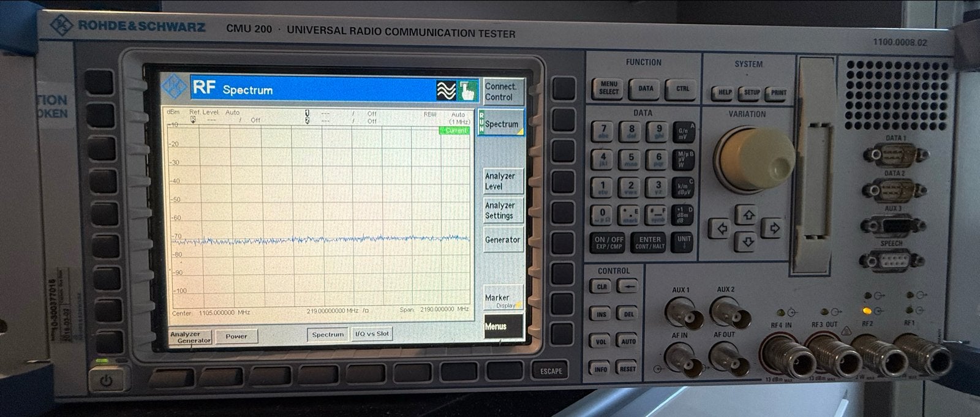Hit the ESCAPE key below the screen
980x417 pixels.
click(551, 371)
